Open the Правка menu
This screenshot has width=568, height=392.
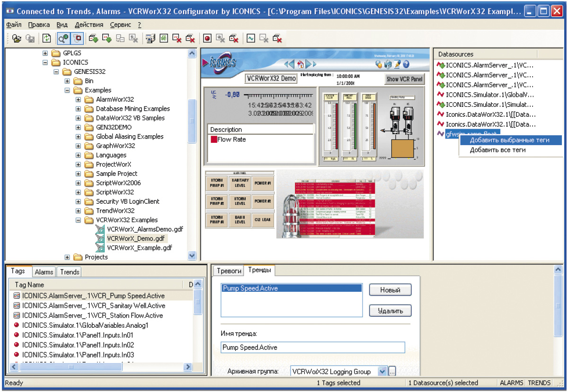click(x=39, y=25)
